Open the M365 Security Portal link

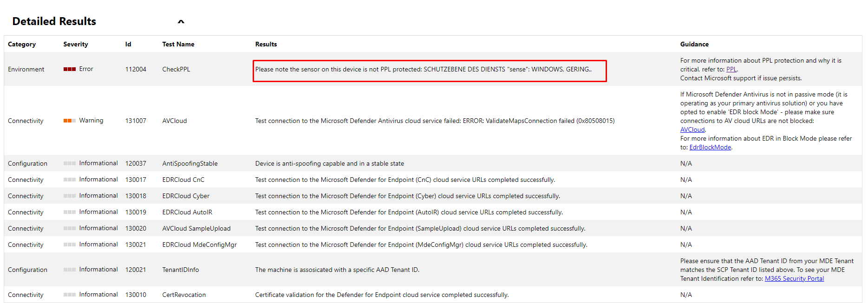click(794, 278)
